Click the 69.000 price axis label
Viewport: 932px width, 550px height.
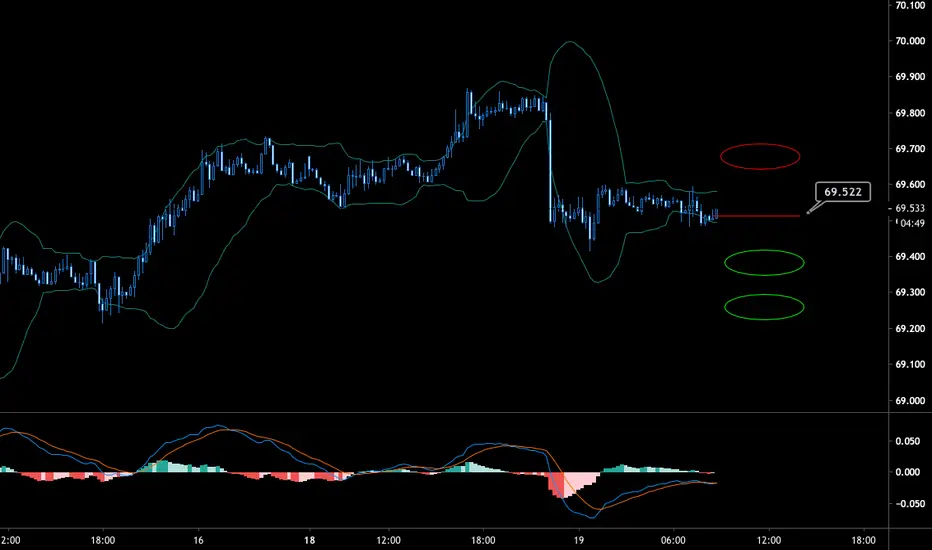[910, 400]
